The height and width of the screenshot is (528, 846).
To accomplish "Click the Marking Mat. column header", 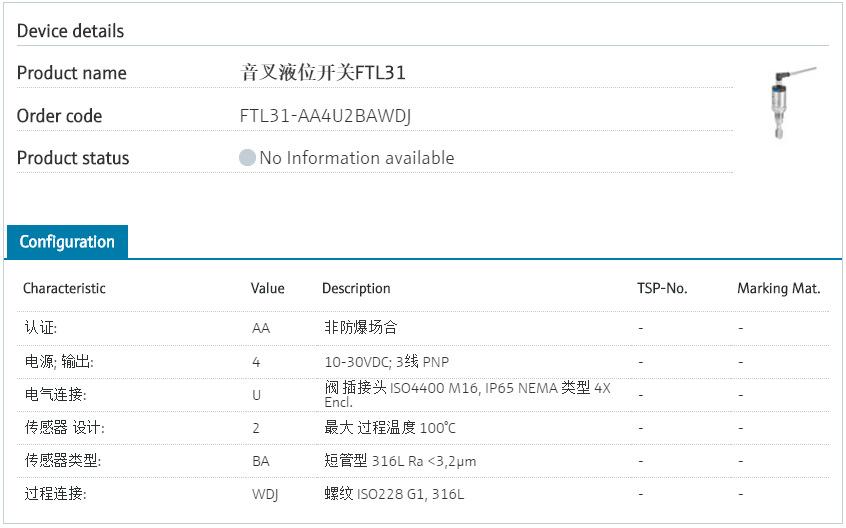I will coord(778,288).
